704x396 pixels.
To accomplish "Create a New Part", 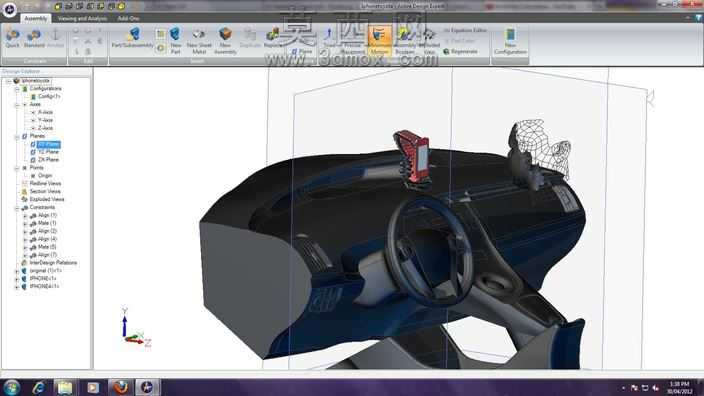I will 176,41.
